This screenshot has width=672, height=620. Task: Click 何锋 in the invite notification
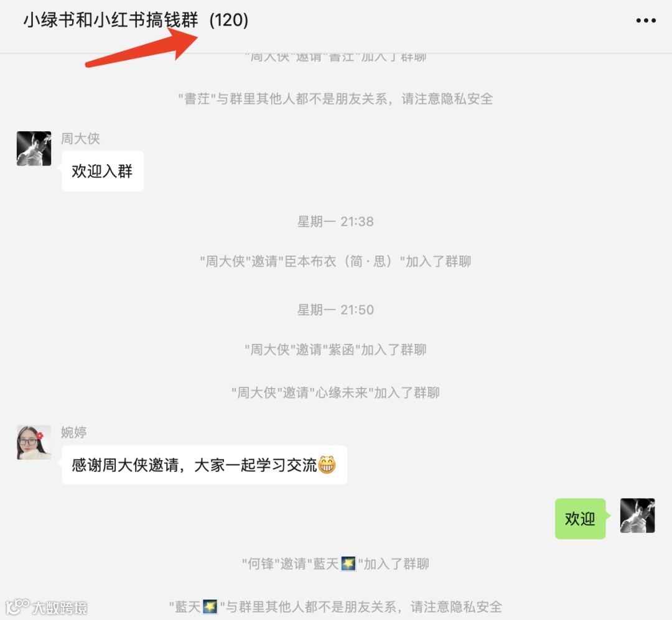(261, 564)
